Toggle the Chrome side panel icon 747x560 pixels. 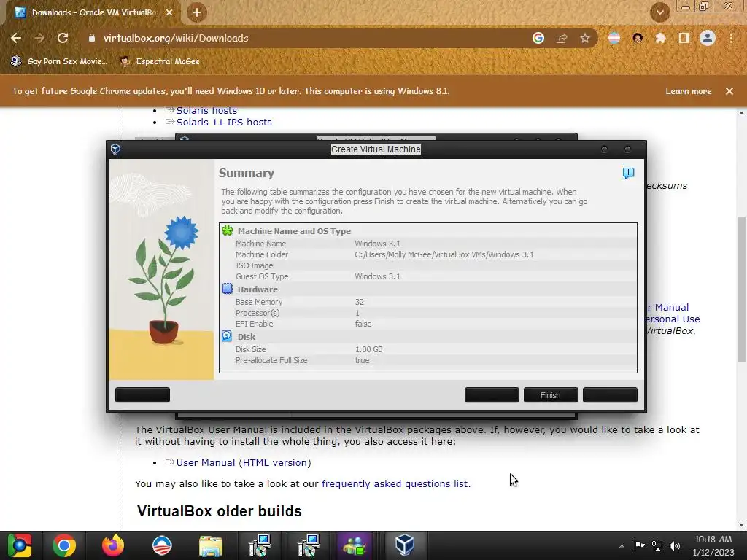coord(684,38)
